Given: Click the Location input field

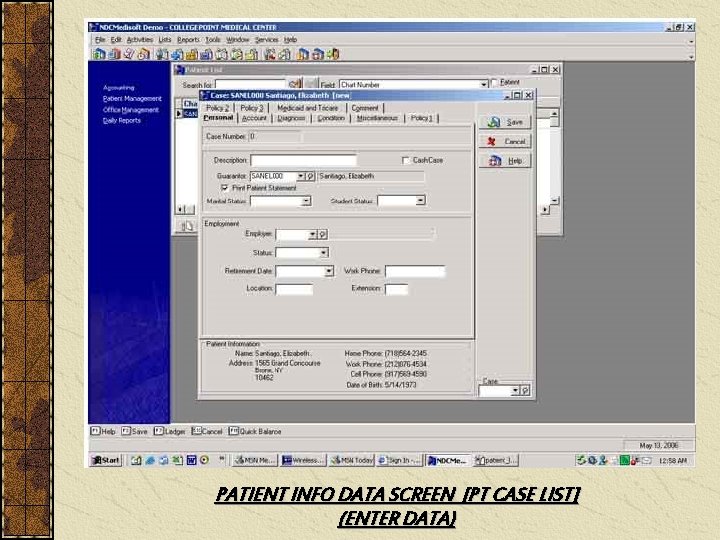Looking at the screenshot, I should 294,289.
